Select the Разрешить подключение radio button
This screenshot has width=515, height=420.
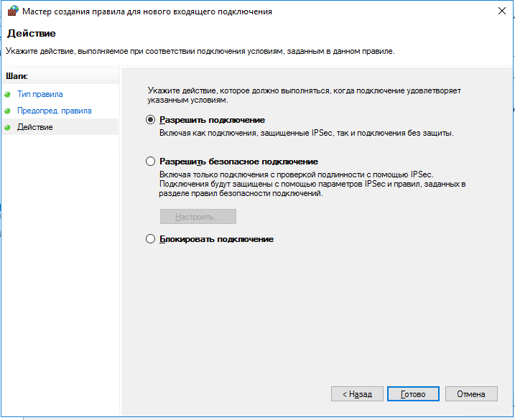151,120
